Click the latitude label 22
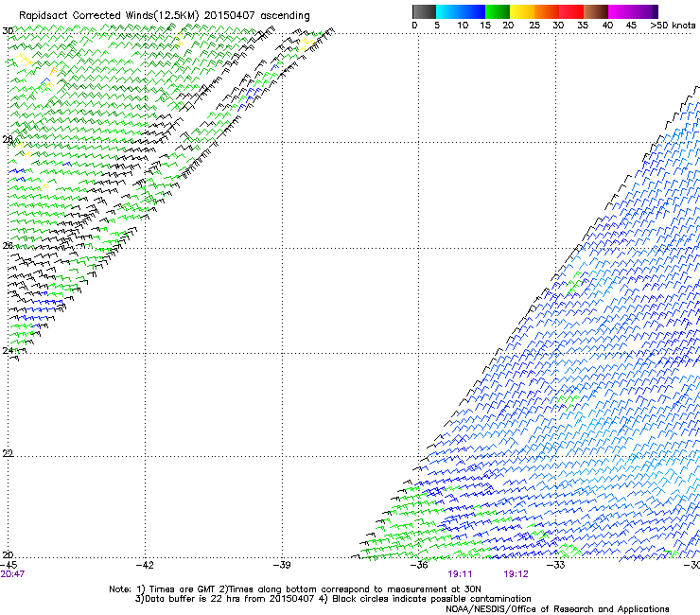The image size is (700, 615). pyautogui.click(x=8, y=453)
